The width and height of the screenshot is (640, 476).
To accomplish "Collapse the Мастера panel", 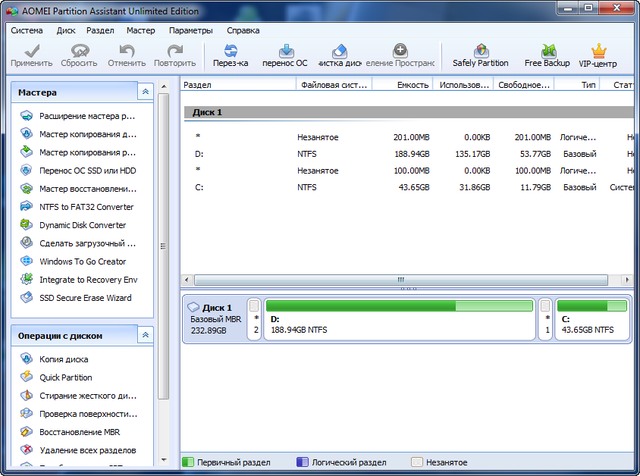I will tap(146, 90).
